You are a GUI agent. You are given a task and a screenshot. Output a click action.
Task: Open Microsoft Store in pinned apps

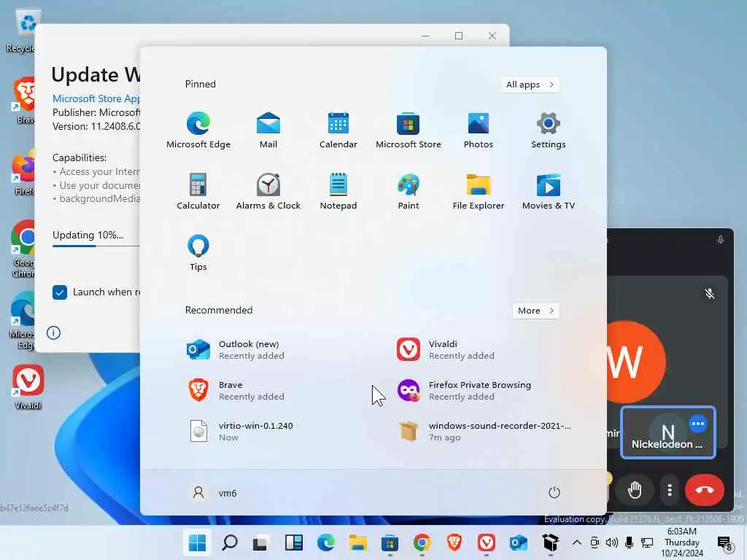(409, 130)
